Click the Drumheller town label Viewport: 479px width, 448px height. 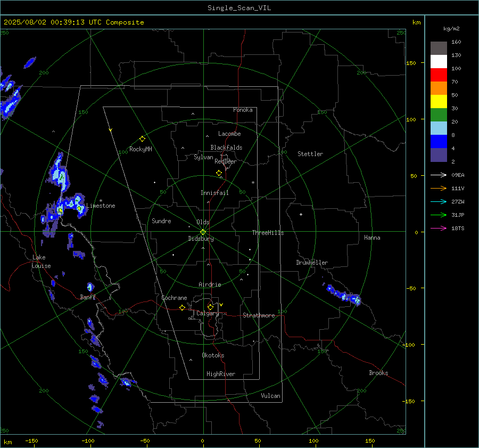(312, 263)
